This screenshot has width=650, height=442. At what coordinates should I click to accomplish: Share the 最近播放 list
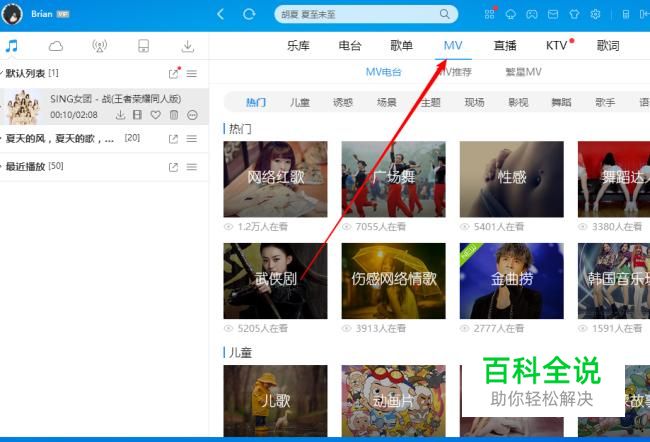click(173, 167)
